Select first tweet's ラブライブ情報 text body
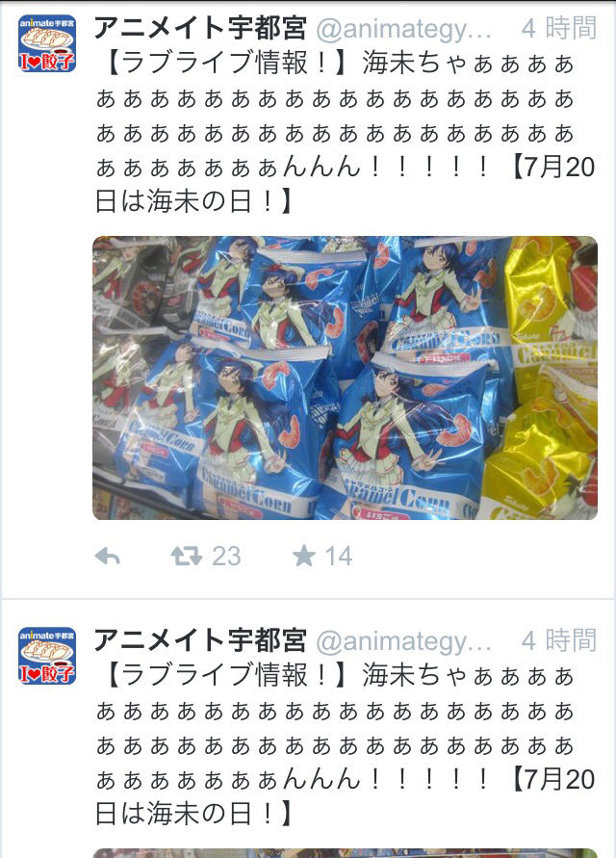 (x=345, y=132)
